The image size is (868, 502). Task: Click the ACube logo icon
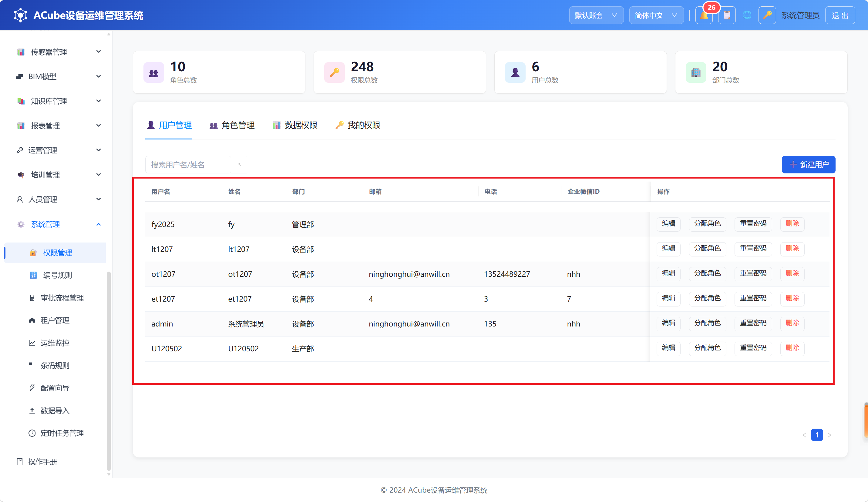(21, 15)
